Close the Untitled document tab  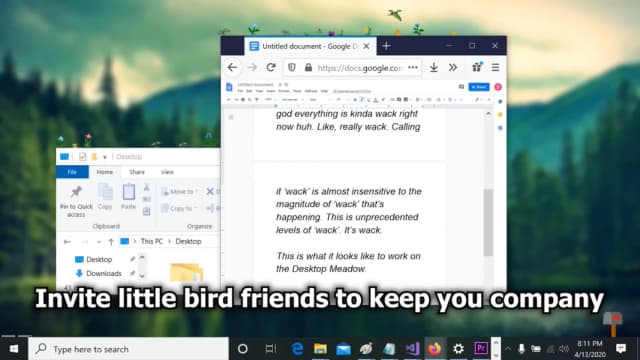click(367, 46)
